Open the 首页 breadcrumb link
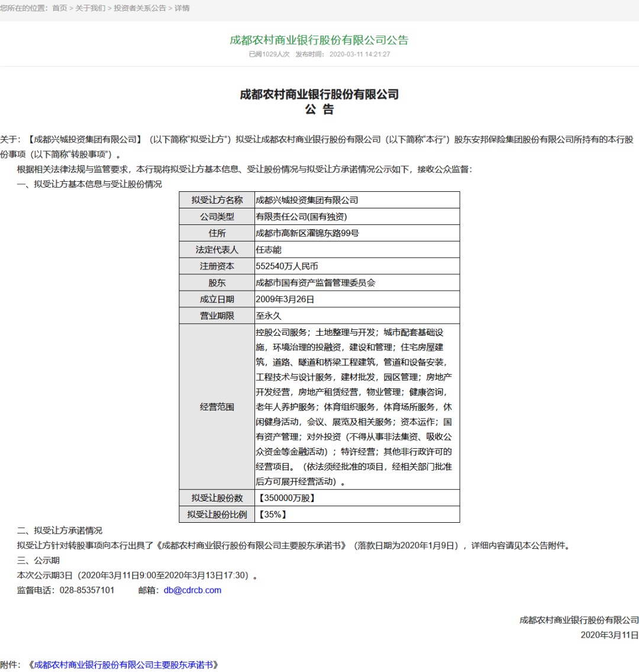This screenshot has width=639, height=672. tap(60, 8)
